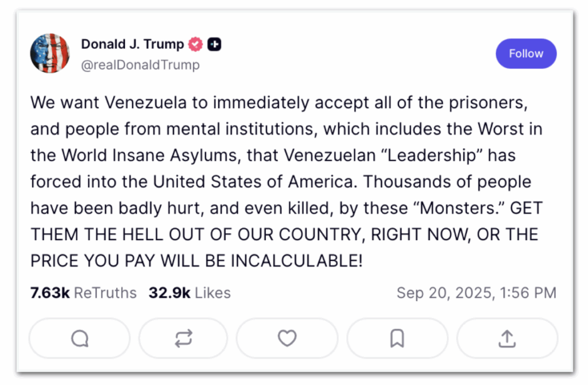Open the flag-themed profile avatar
588x385 pixels.
(x=49, y=53)
